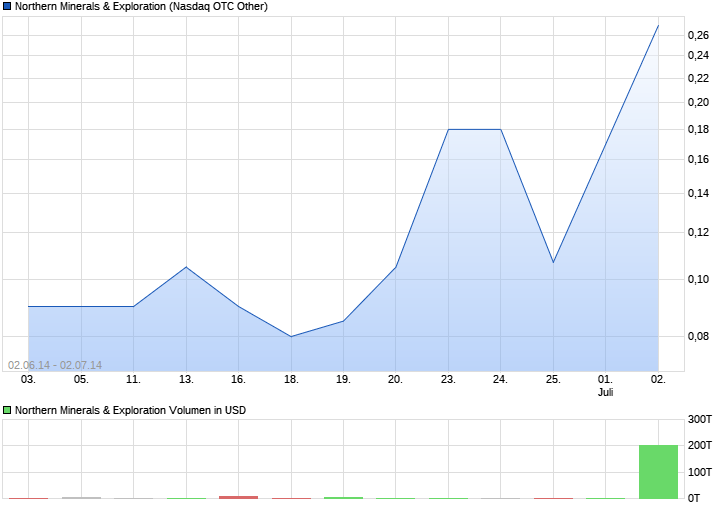The width and height of the screenshot is (726, 508).
Task: Click the x-axis date label '25.'
Action: click(553, 380)
